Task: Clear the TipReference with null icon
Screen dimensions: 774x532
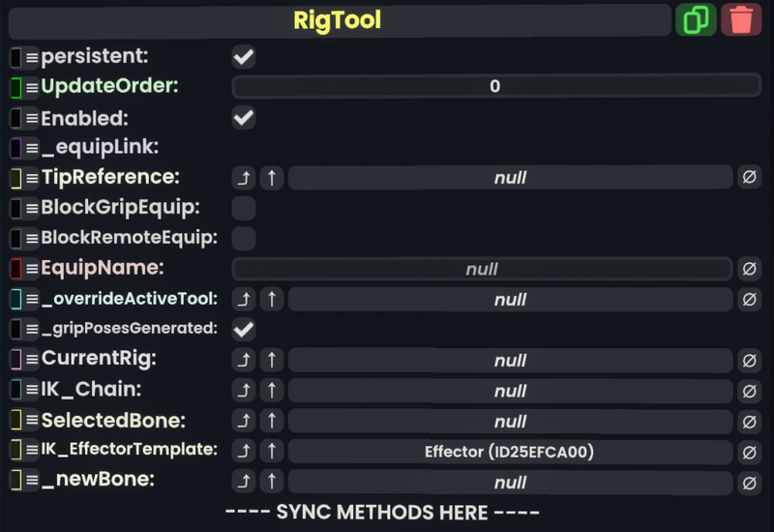Action: (x=749, y=177)
